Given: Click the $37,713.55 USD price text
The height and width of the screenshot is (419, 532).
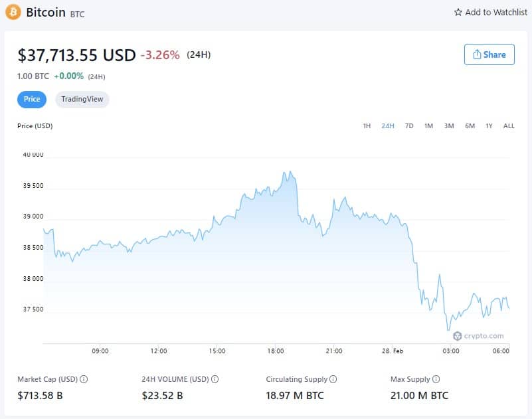Looking at the screenshot, I should [76, 55].
